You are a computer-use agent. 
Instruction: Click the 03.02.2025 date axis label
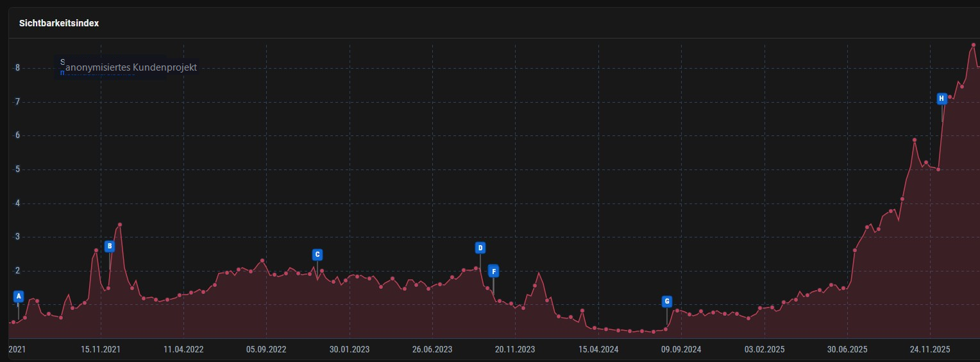pyautogui.click(x=765, y=350)
